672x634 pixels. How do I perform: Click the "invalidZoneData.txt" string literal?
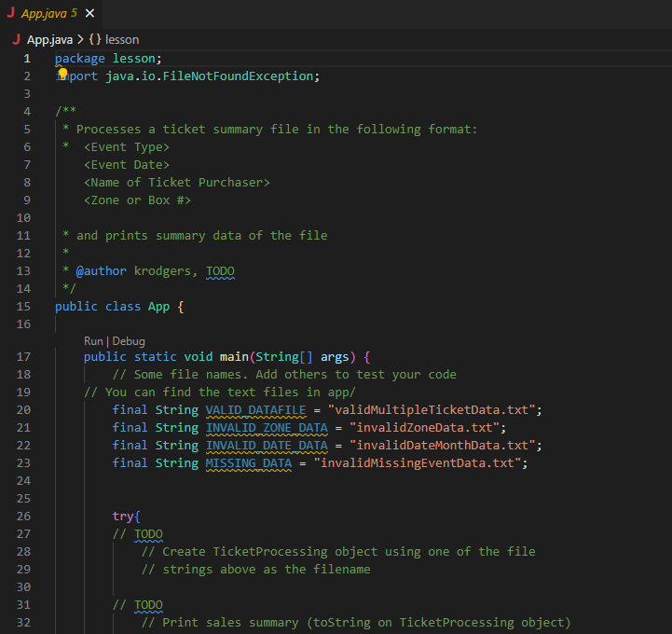coord(424,428)
